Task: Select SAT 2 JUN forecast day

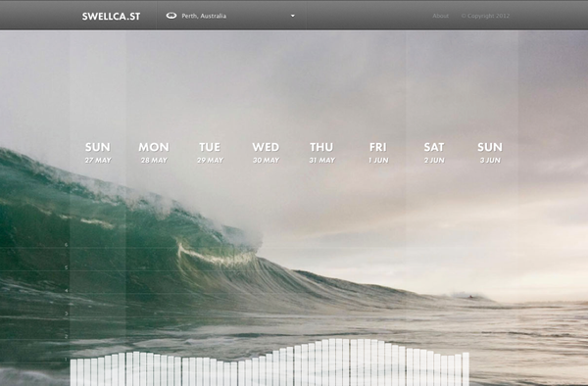Action: click(x=434, y=153)
